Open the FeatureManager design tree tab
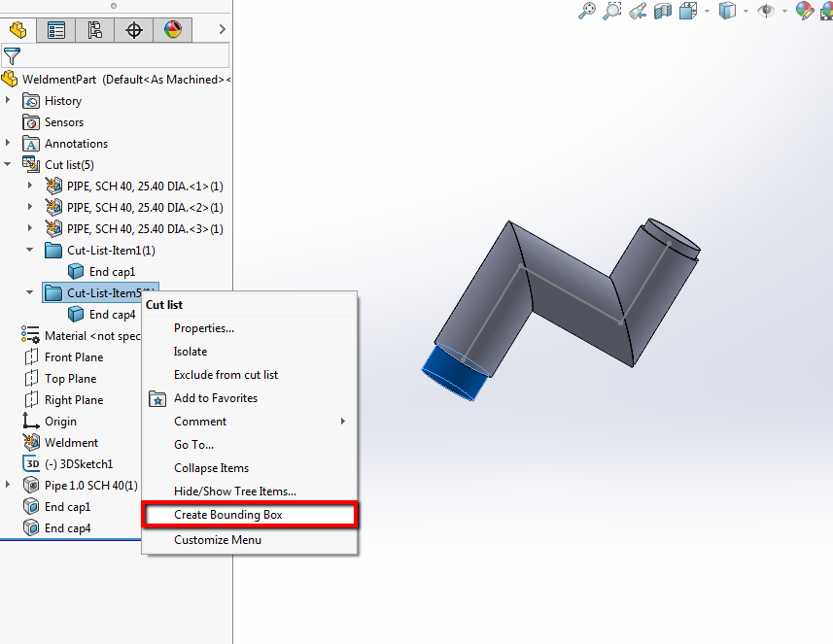The image size is (833, 644). click(x=18, y=30)
